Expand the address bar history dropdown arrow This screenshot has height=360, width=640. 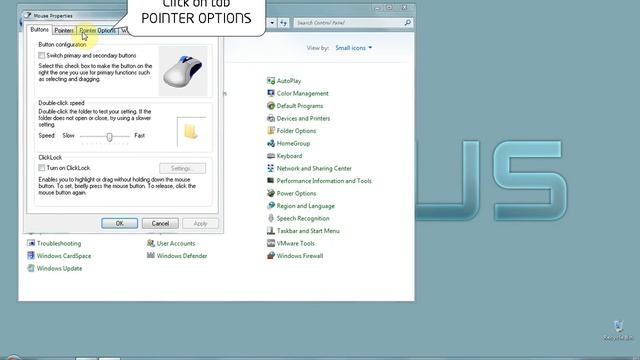272,23
